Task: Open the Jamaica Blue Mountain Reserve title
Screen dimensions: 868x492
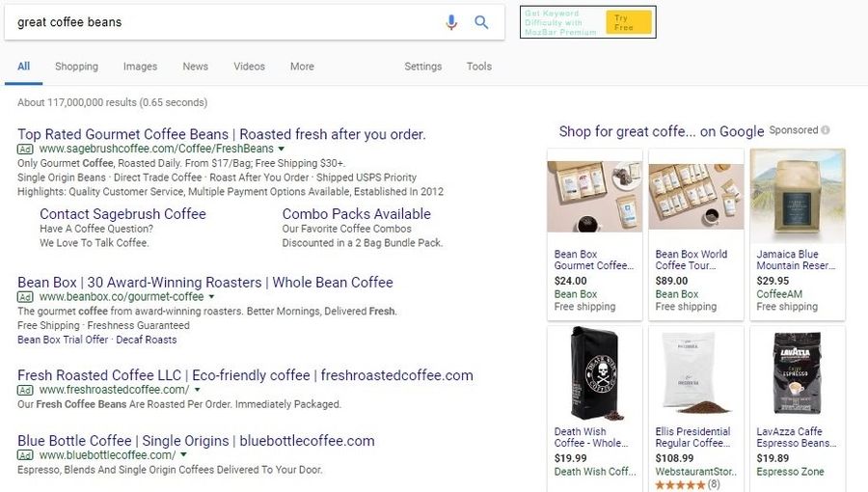Action: (x=796, y=260)
